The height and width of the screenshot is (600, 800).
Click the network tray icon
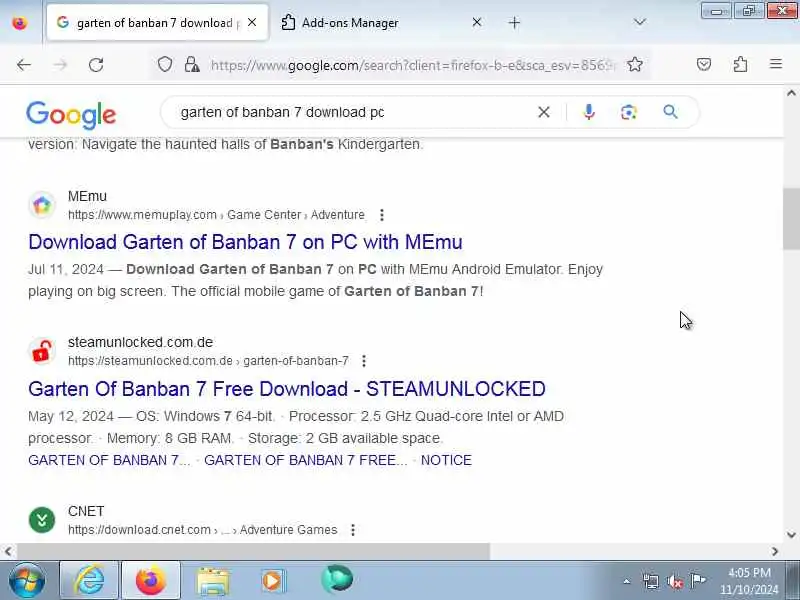(x=651, y=581)
